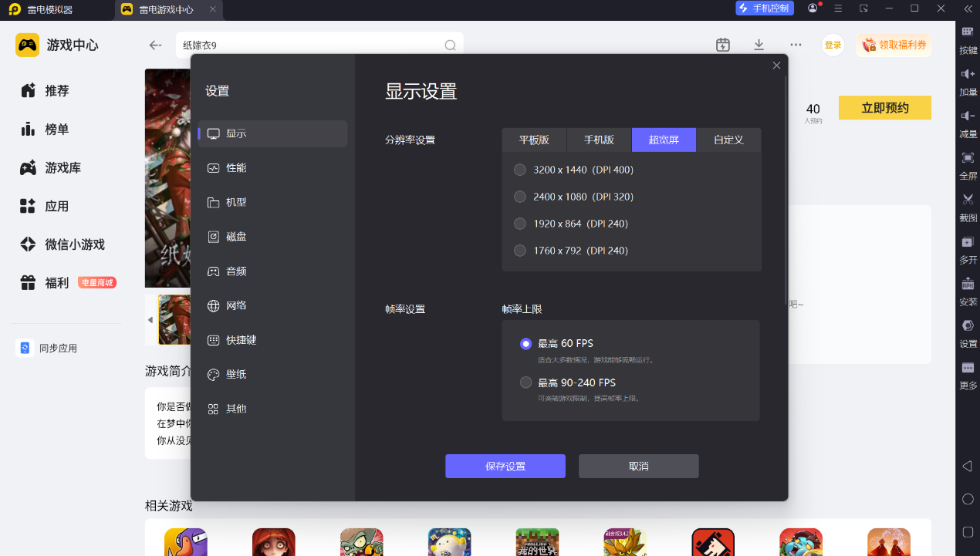The height and width of the screenshot is (556, 980).
Task: Click the thumbnail carousel left arrow
Action: [150, 320]
